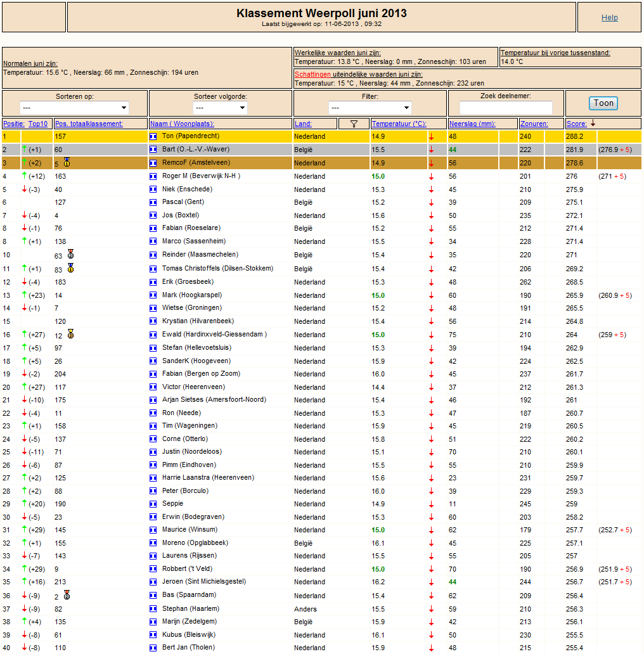Viewport: 644px width, 654px height.
Task: Sort by Neerslag (mm) column header
Action: [x=472, y=124]
